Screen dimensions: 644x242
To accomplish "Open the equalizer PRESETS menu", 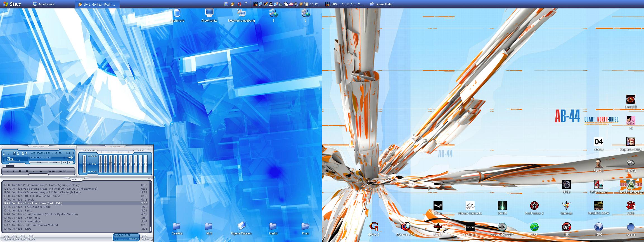I will click(x=144, y=150).
